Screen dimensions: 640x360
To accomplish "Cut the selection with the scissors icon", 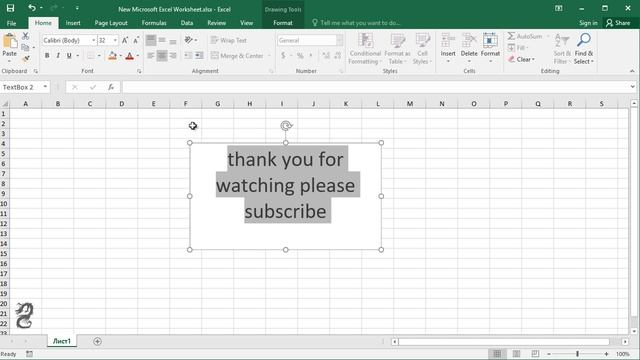I will [25, 36].
